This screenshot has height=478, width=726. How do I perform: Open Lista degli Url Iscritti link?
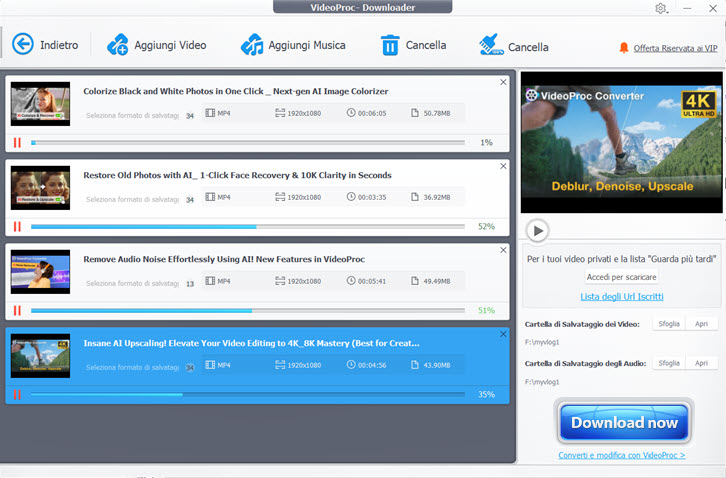[x=622, y=296]
